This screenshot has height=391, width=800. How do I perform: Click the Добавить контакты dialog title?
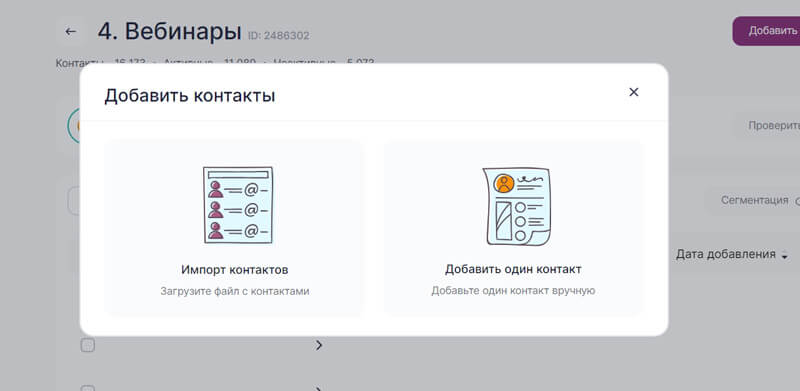point(190,96)
